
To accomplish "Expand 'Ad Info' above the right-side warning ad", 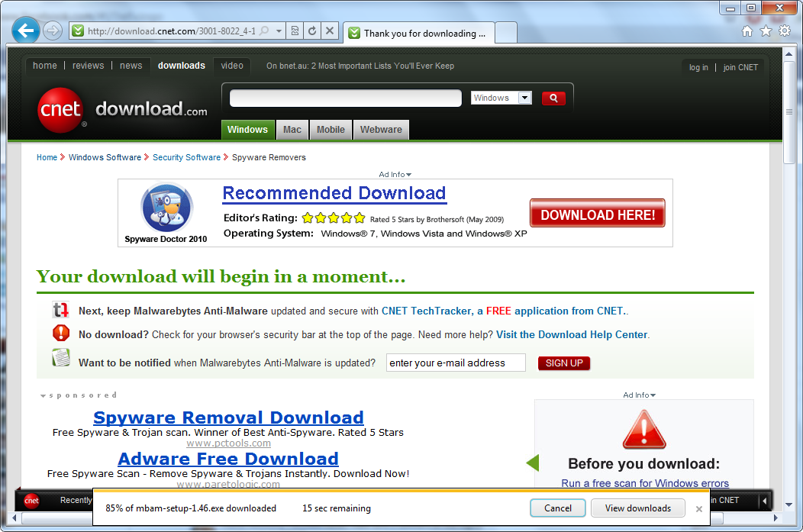I will (x=639, y=395).
